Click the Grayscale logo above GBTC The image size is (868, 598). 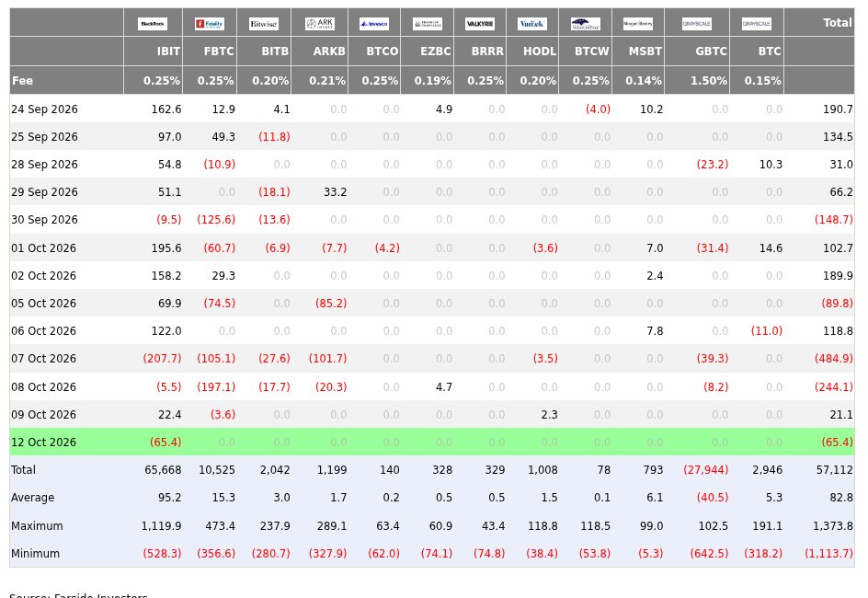pyautogui.click(x=697, y=24)
